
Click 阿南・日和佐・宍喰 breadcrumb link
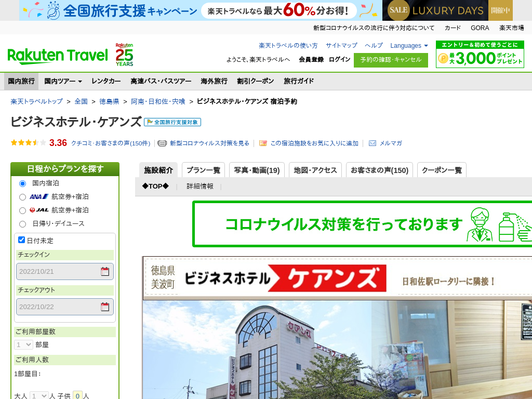(158, 101)
